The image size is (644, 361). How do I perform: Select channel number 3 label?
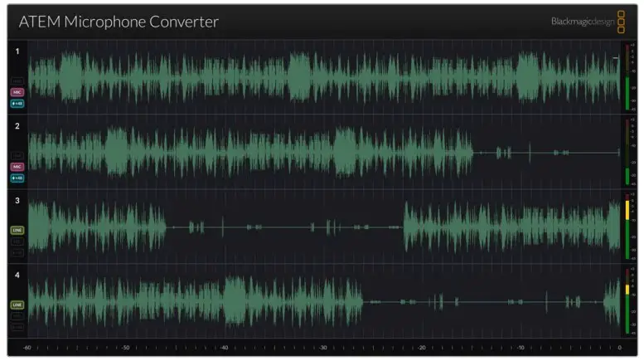point(17,201)
